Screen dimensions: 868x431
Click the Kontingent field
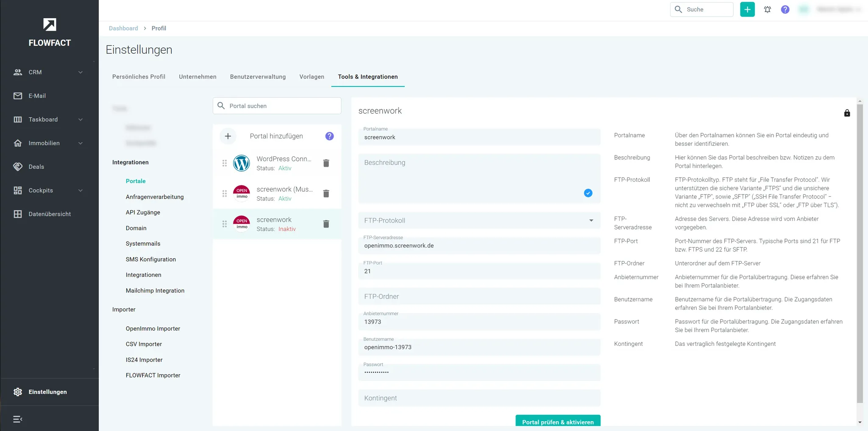(x=479, y=398)
